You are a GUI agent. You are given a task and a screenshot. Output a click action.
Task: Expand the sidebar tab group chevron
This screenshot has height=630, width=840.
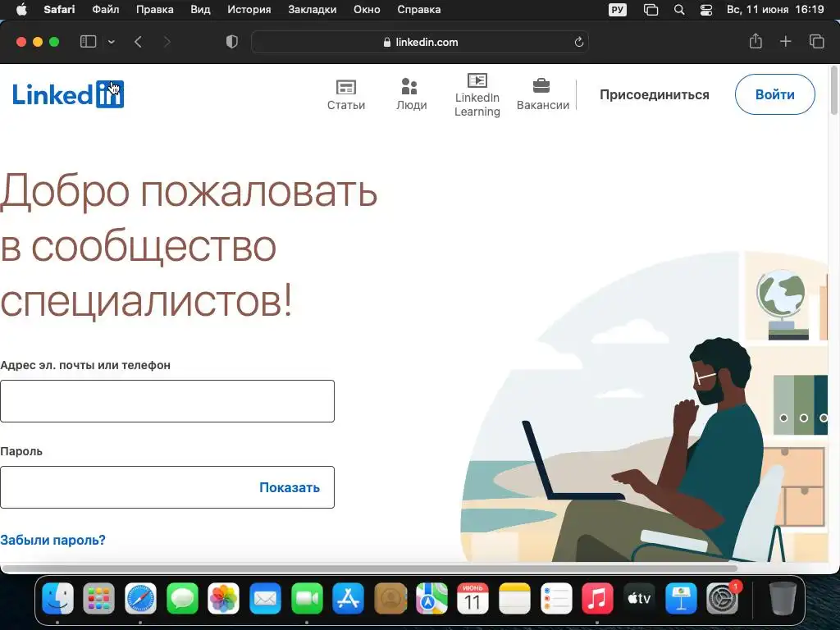coord(112,42)
